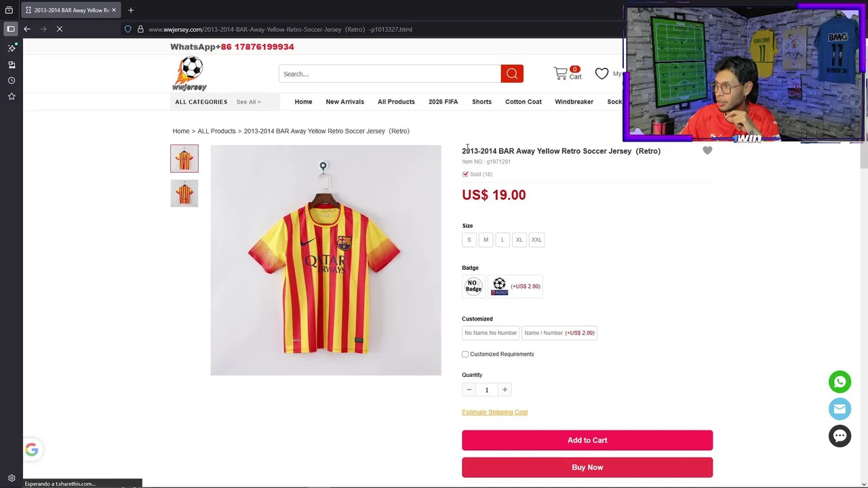Select the second jersey thumbnail

[x=184, y=193]
